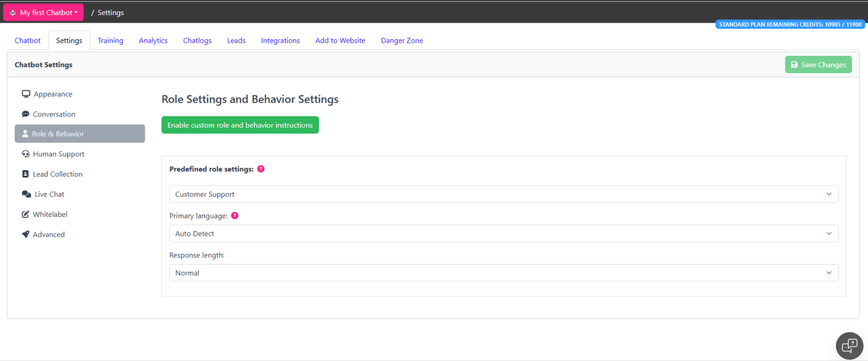Click the Whitelabel edit icon

pos(26,215)
